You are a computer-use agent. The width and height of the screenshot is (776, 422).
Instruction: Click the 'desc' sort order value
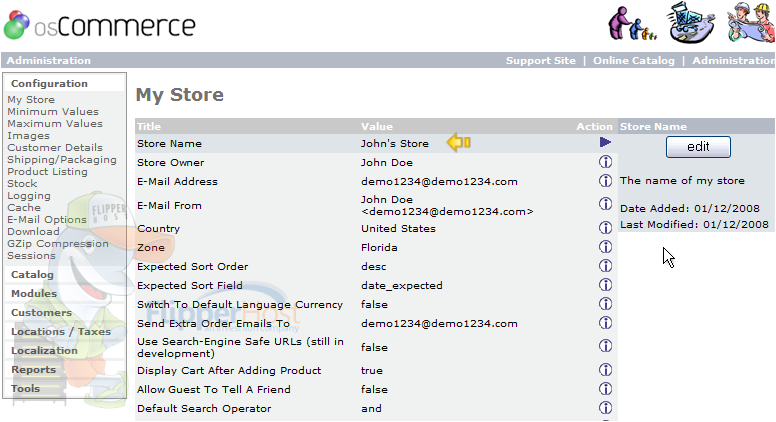coord(374,267)
